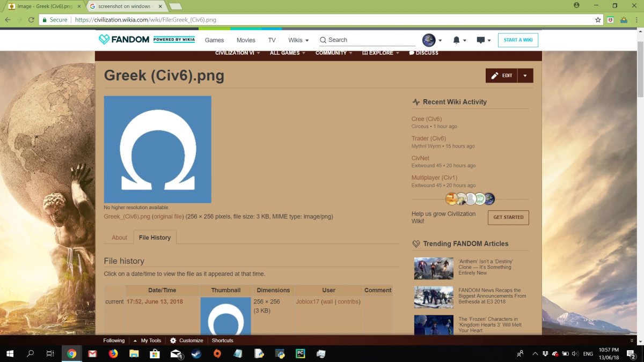Expand the Explore nav dropdown
Image resolution: width=644 pixels, height=362 pixels.
(x=380, y=53)
